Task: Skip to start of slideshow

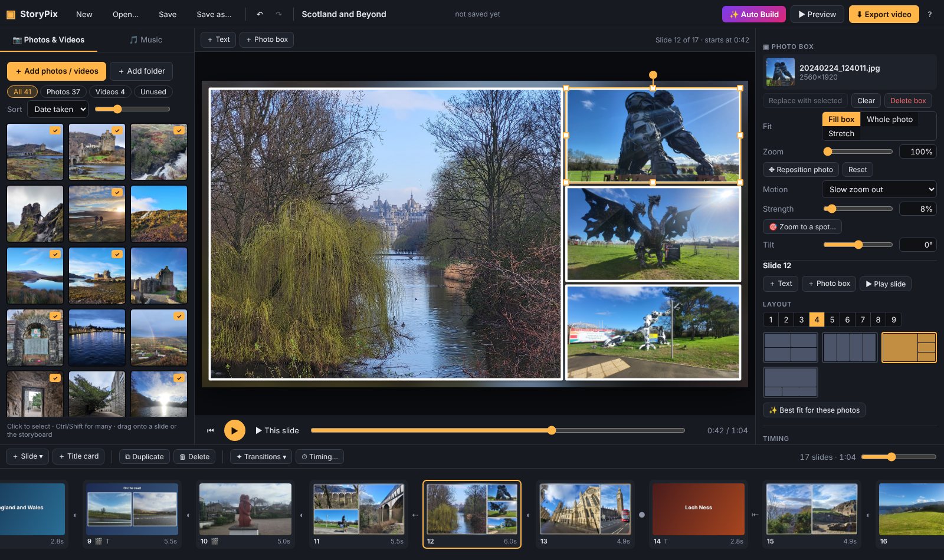Action: point(211,430)
